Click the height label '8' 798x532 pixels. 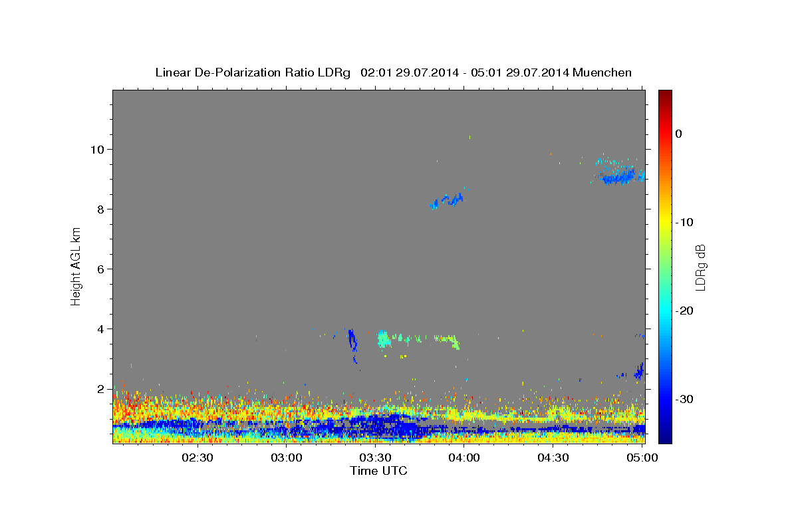click(x=101, y=209)
